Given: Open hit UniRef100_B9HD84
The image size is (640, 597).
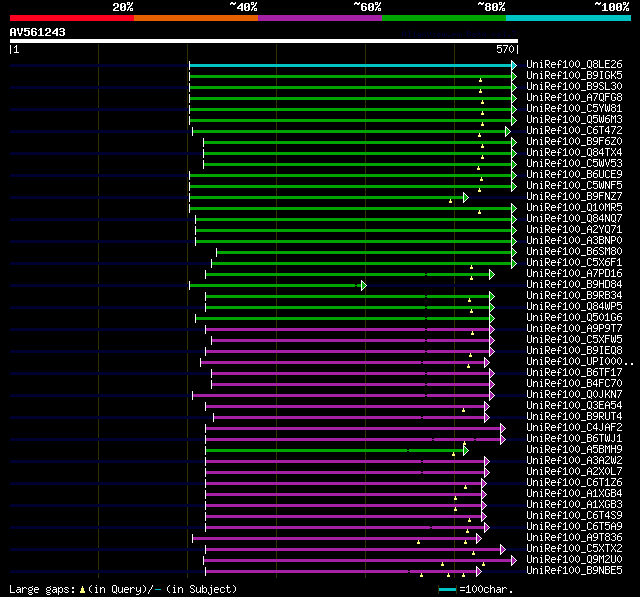Looking at the screenshot, I should (x=574, y=285).
